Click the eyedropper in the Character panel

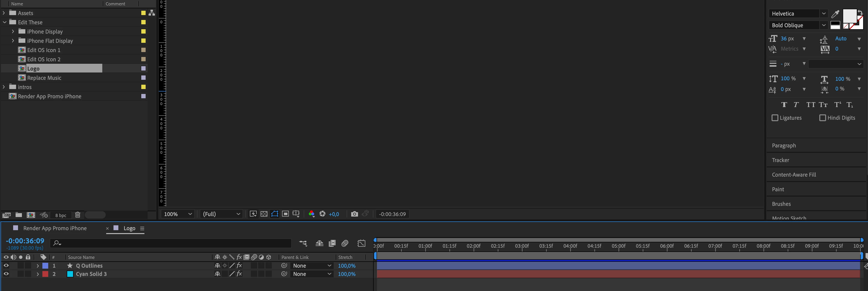(835, 14)
